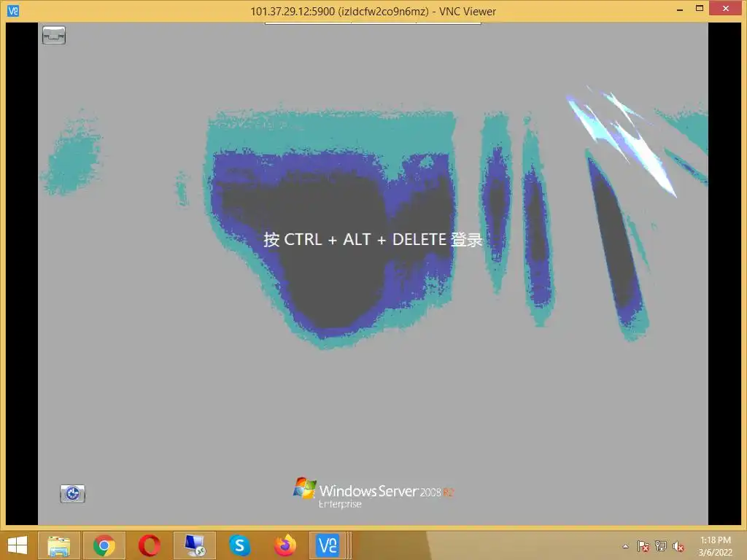Launch Firefox from the taskbar

pyautogui.click(x=285, y=545)
